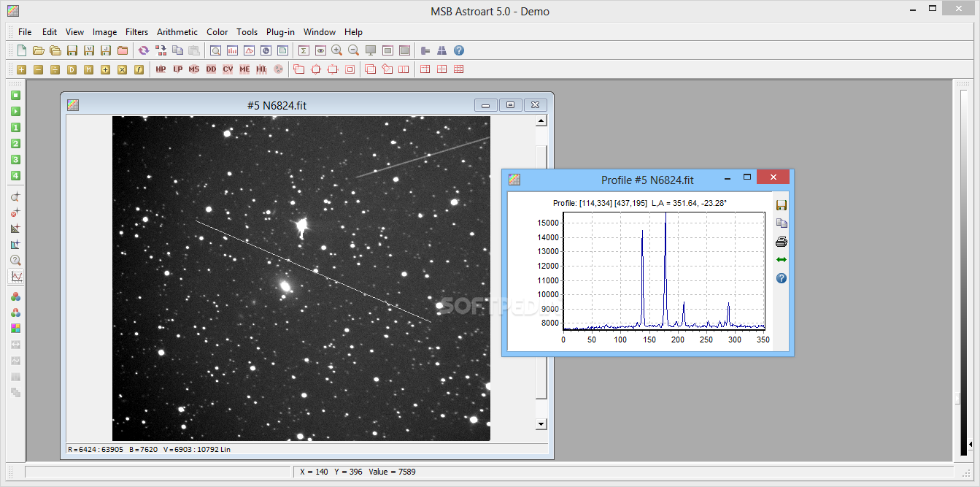Viewport: 980px width, 487px height.
Task: Open the Image menu
Action: 105,32
